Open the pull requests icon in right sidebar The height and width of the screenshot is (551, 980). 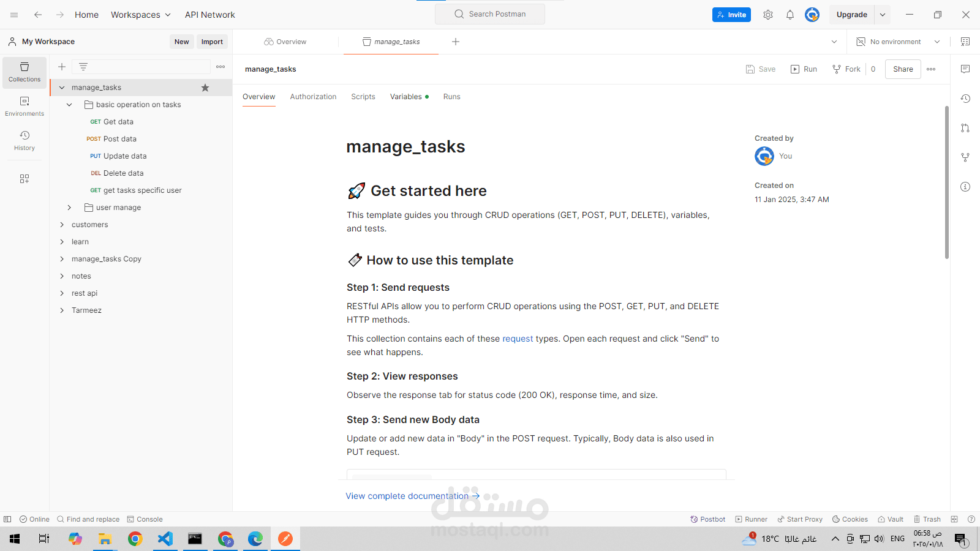[x=965, y=128]
